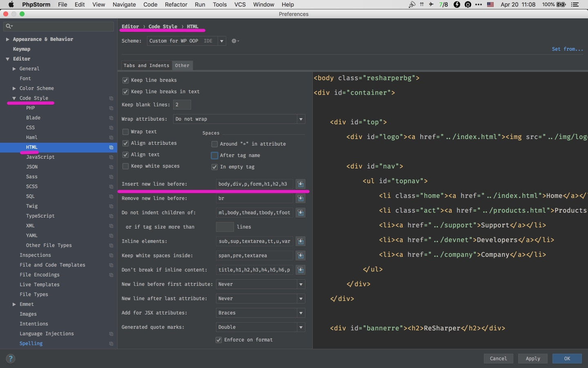This screenshot has width=588, height=368.
Task: Open expand editor for Inline elements field
Action: 301,241
